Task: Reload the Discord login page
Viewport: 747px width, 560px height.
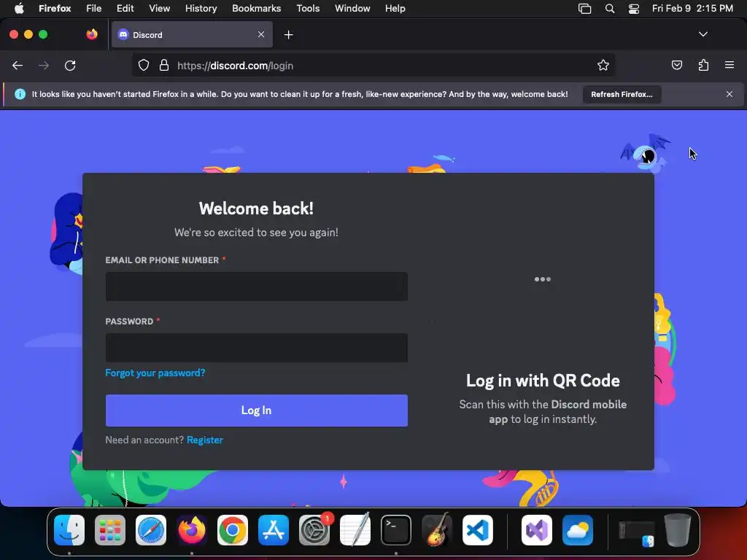Action: (70, 65)
